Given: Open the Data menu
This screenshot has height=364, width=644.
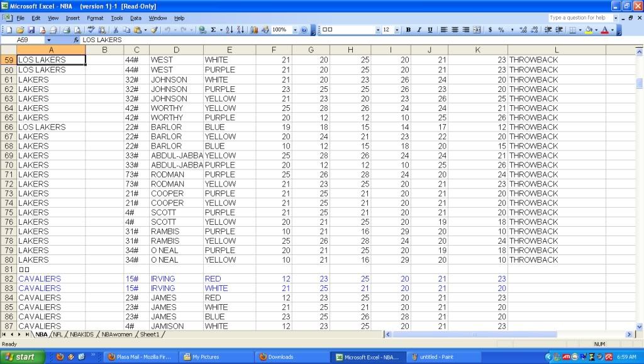Looking at the screenshot, I should (136, 18).
